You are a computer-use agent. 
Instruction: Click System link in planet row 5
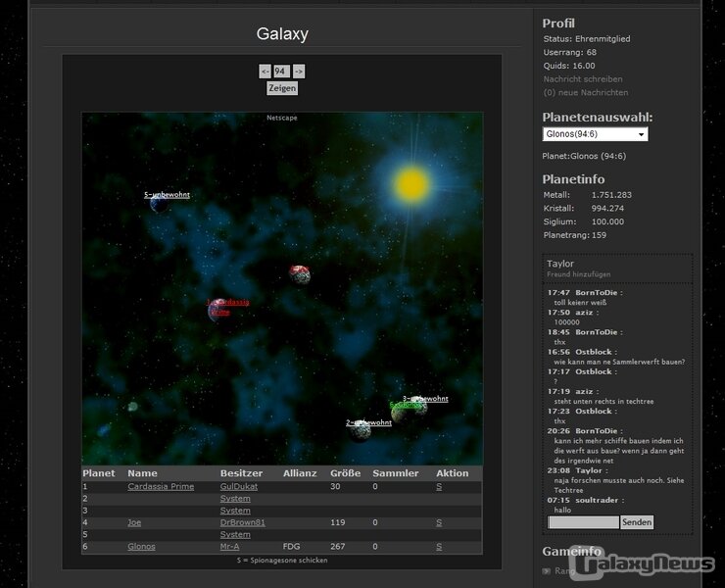tap(235, 534)
